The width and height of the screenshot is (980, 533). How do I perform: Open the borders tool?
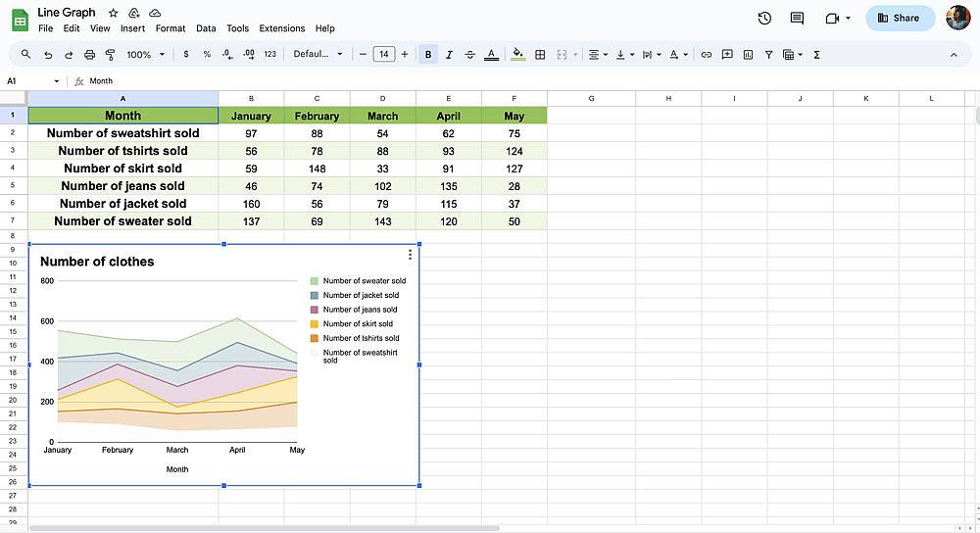tap(540, 55)
